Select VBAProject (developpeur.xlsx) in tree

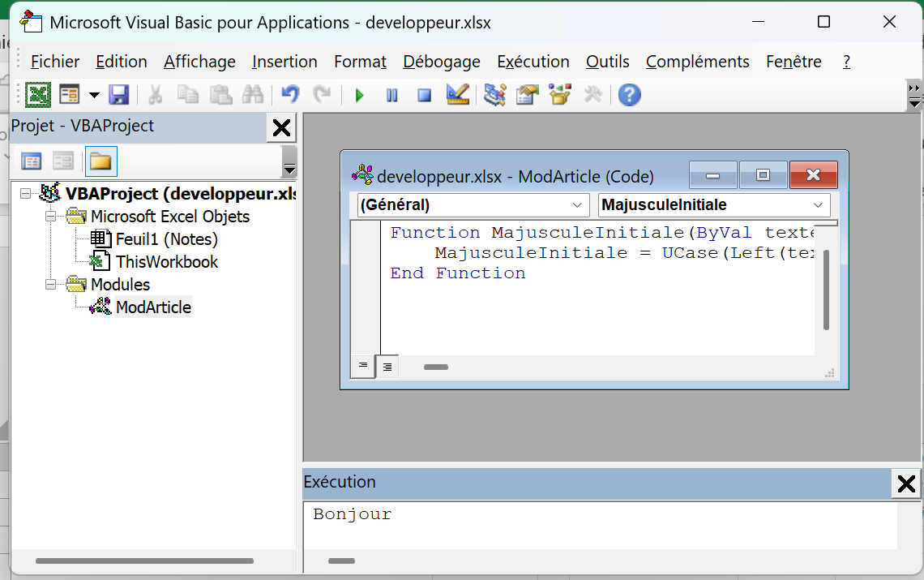point(180,194)
